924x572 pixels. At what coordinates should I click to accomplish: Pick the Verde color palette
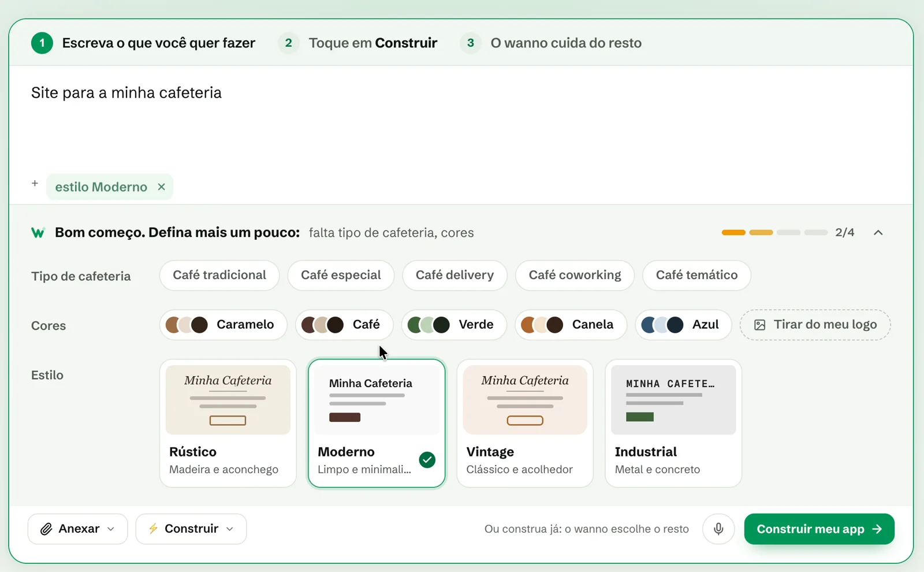pos(454,325)
